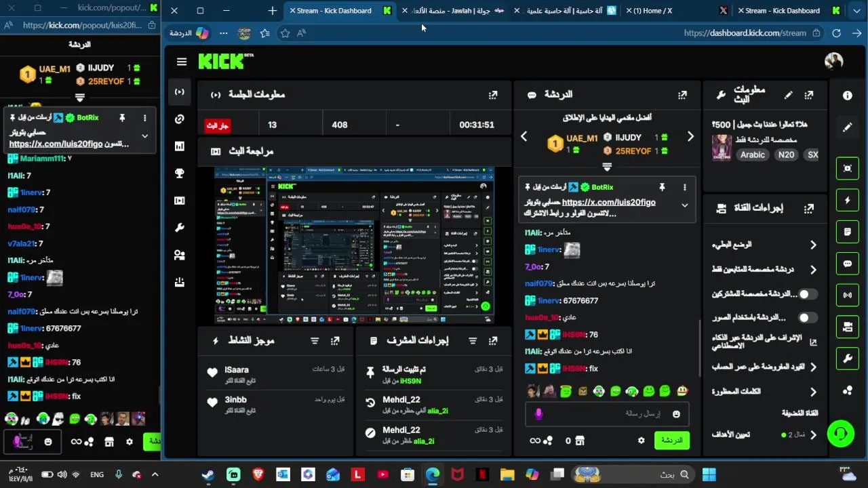Filter the moderator actions list
Screen dimensions: 868x488
tap(473, 341)
